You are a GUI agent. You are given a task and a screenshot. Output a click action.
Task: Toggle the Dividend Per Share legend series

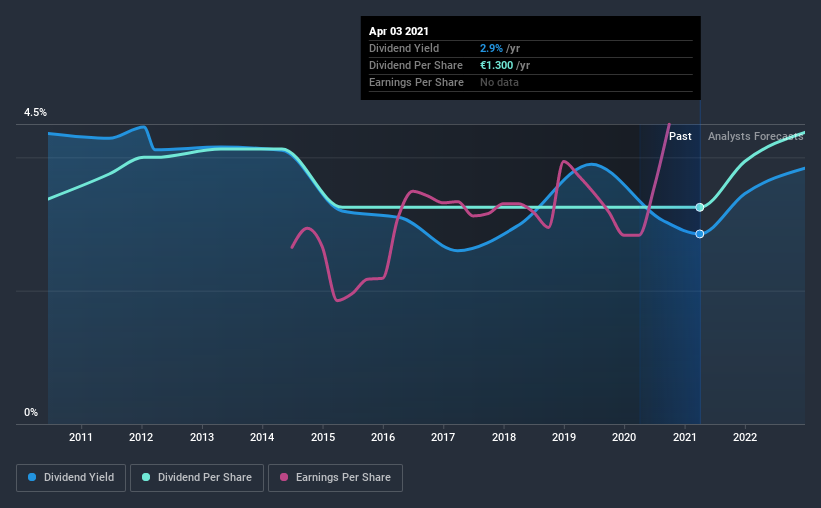[197, 478]
